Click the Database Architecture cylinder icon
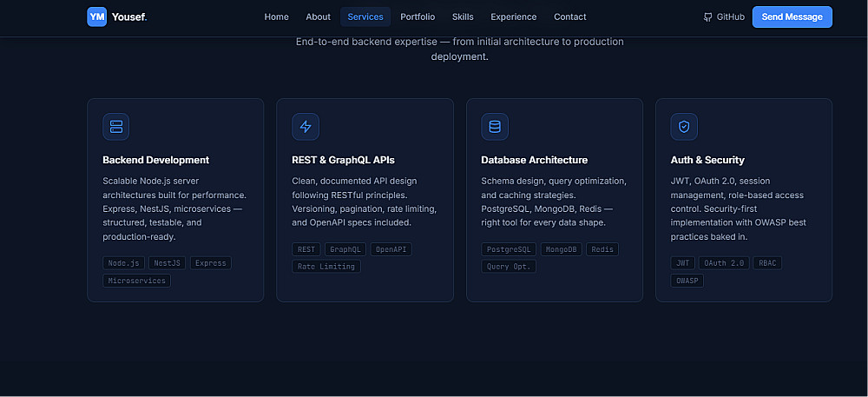The height and width of the screenshot is (397, 868). coord(495,127)
